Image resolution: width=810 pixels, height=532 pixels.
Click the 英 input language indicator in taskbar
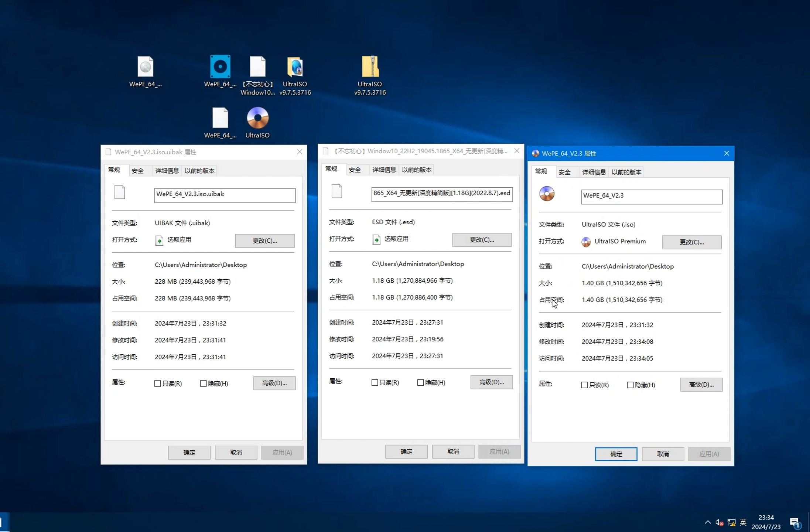pos(743,522)
